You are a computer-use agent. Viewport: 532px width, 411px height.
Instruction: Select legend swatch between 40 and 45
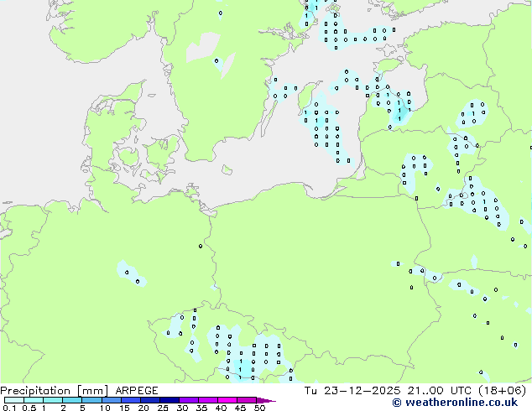(x=227, y=400)
